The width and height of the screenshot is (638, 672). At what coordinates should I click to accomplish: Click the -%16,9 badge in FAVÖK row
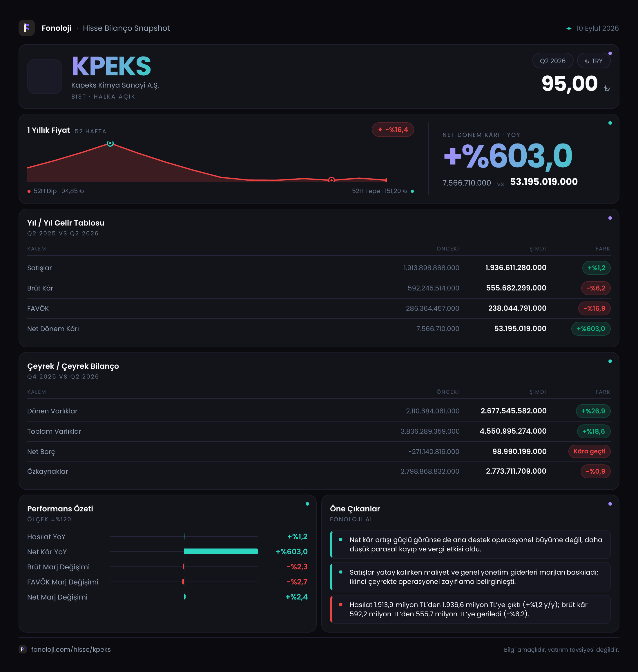click(x=594, y=308)
